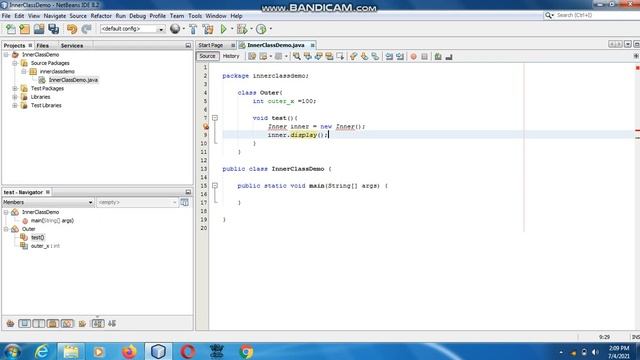
Task: Close the InnerClassDemo.java editor tab
Action: pyautogui.click(x=313, y=45)
